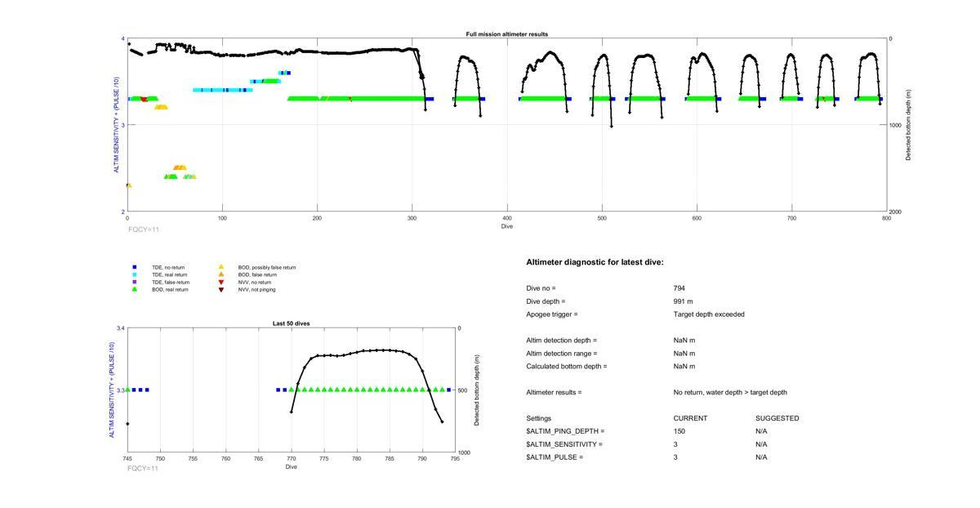Click the '$ALTIM_PULSE =' setting label
This screenshot has width=980, height=508.
pyautogui.click(x=555, y=457)
